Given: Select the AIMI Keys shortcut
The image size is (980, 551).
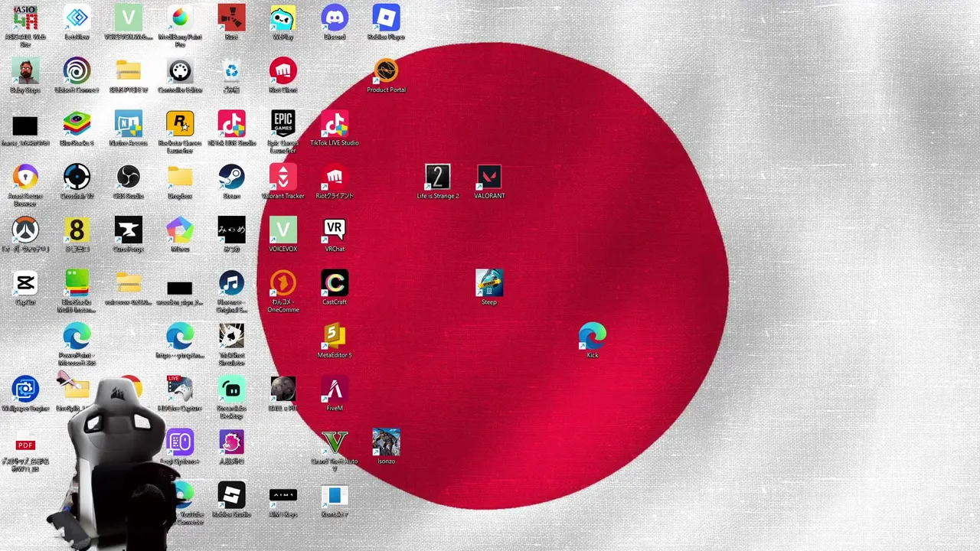Looking at the screenshot, I should (x=283, y=495).
